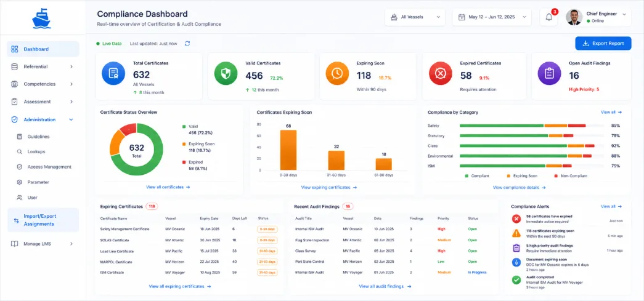The height and width of the screenshot is (301, 644).
Task: Click the Manage LMS book icon
Action: click(x=15, y=244)
